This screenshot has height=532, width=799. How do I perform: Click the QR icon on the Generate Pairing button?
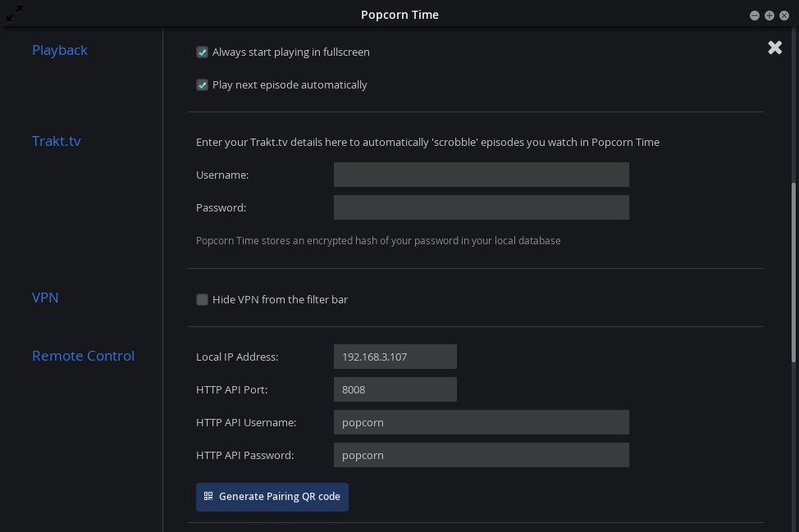click(x=208, y=496)
